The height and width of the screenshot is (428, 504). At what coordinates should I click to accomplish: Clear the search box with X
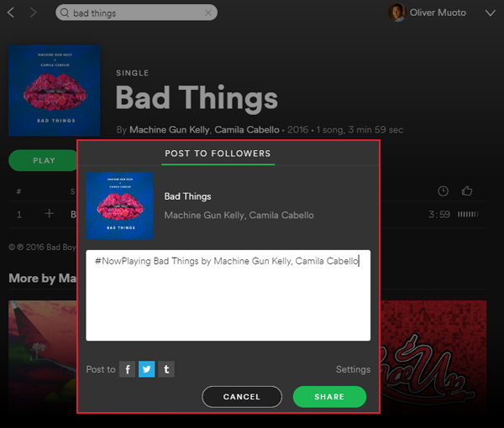(x=208, y=13)
